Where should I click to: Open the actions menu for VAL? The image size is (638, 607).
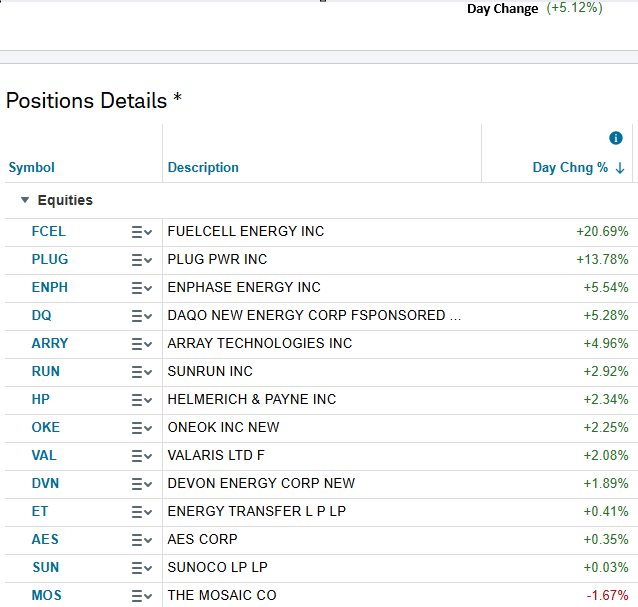coord(142,456)
